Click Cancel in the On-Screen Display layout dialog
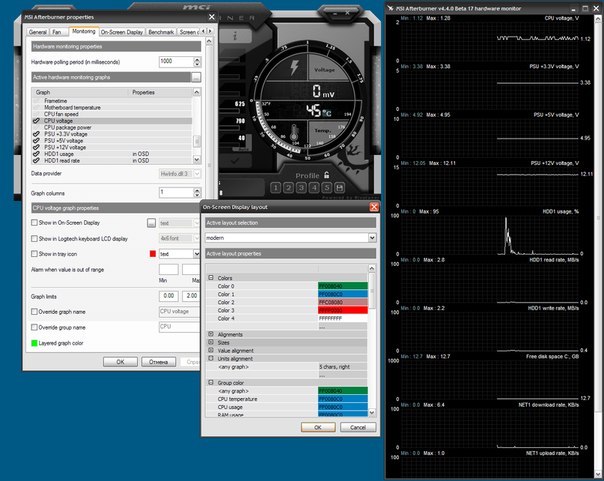Viewport: 604px width, 481px height. (358, 427)
